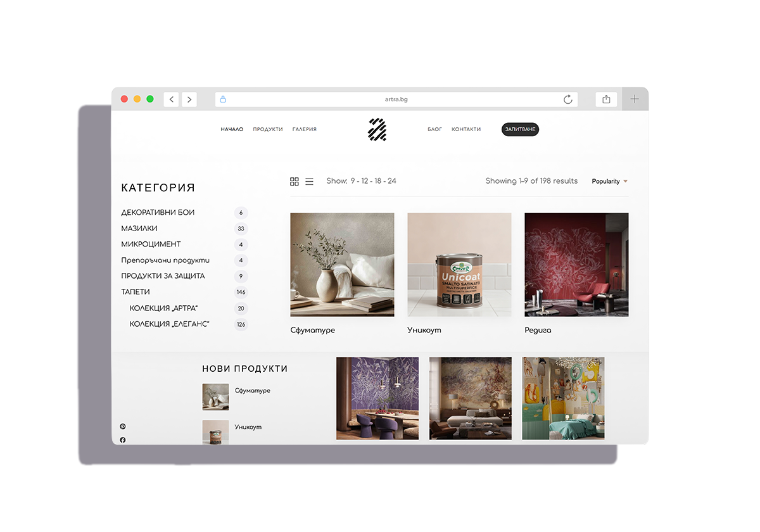Select КОЛЕКЦИЯ „АРТРА" subcategory

point(163,308)
